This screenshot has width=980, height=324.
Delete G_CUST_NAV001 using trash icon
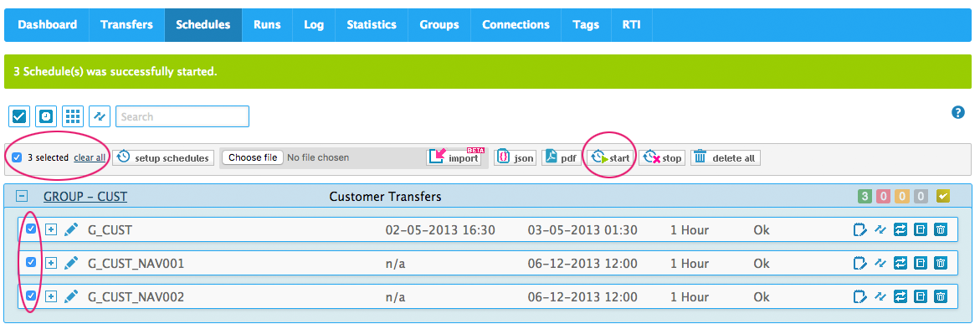pos(941,264)
